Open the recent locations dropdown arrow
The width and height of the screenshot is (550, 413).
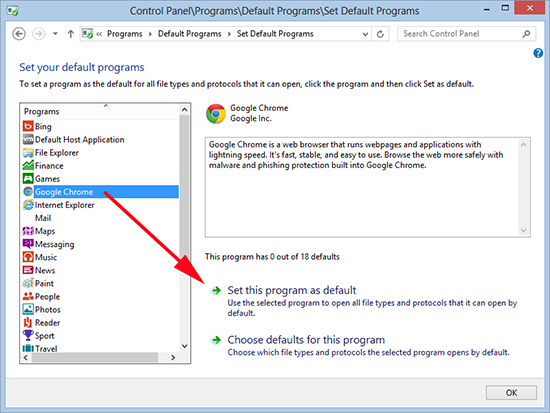coord(55,34)
